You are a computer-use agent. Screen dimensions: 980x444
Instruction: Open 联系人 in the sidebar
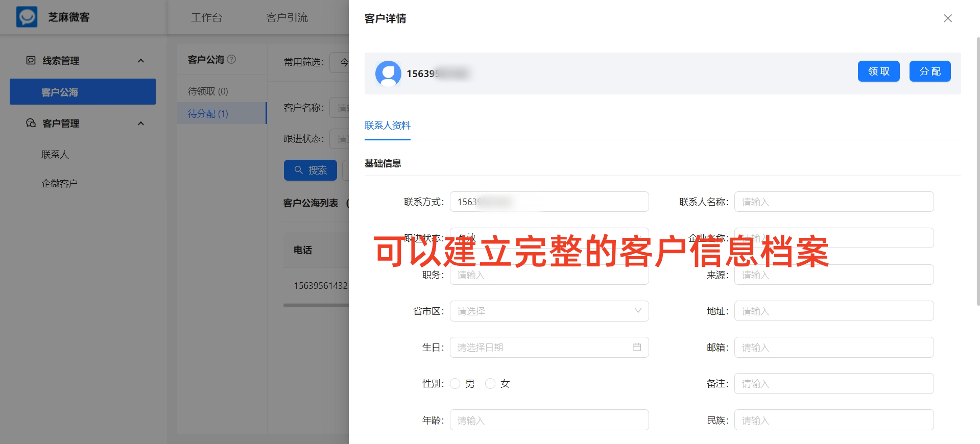(x=55, y=154)
